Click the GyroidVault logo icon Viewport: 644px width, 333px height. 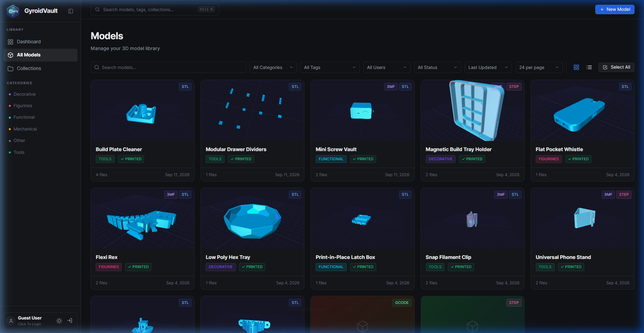[x=13, y=11]
